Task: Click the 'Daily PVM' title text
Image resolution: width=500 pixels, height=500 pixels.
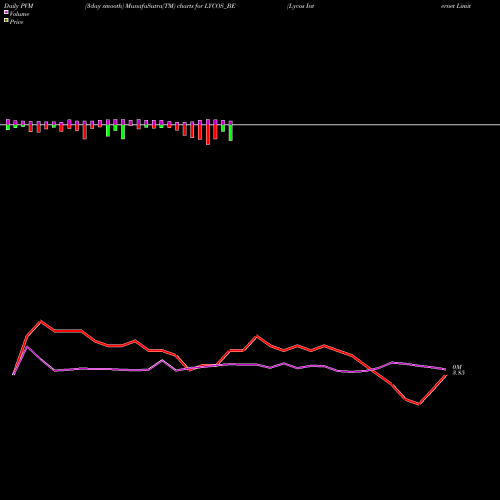Action: point(19,6)
